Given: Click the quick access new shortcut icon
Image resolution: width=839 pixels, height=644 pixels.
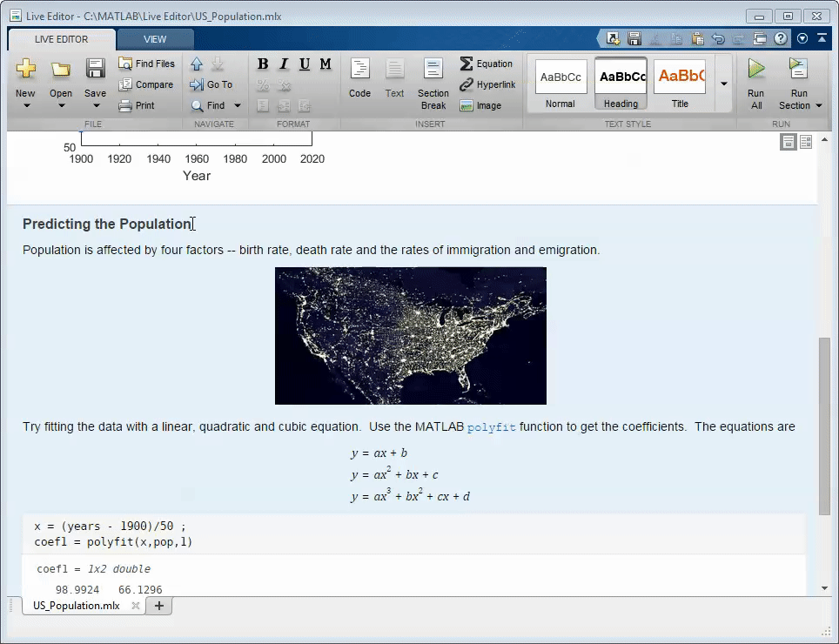Looking at the screenshot, I should 613,38.
